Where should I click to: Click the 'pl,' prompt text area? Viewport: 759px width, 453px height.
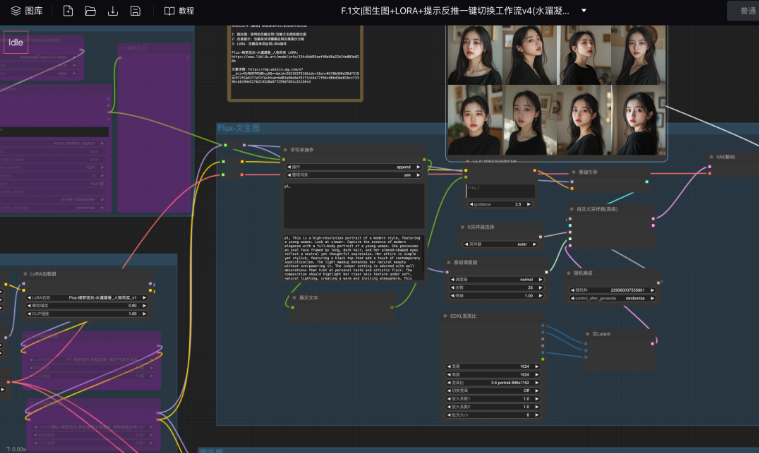tap(354, 206)
